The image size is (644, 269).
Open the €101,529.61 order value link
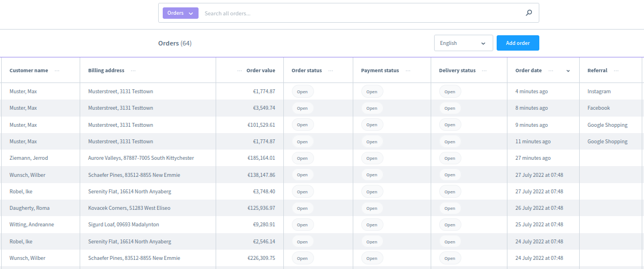coord(255,125)
